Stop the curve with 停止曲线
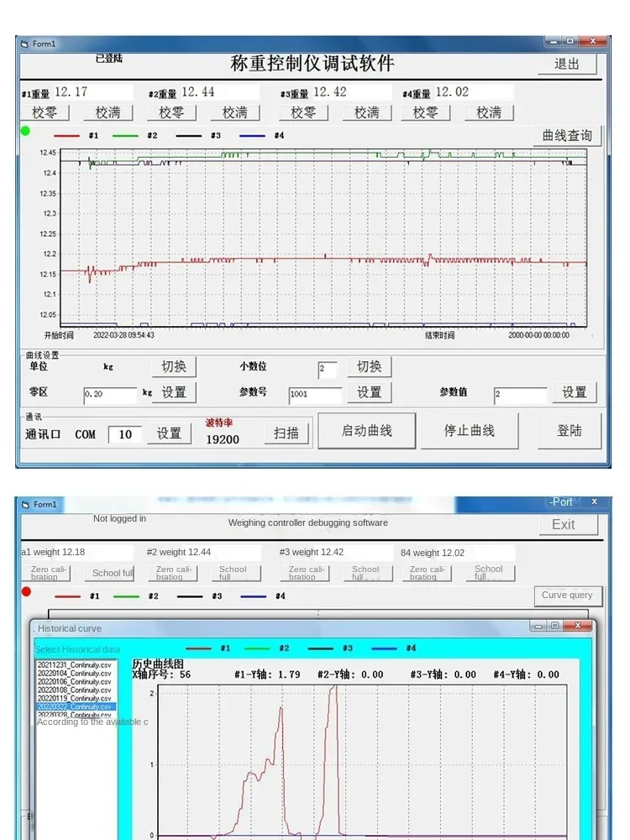The image size is (630, 840). [x=470, y=431]
